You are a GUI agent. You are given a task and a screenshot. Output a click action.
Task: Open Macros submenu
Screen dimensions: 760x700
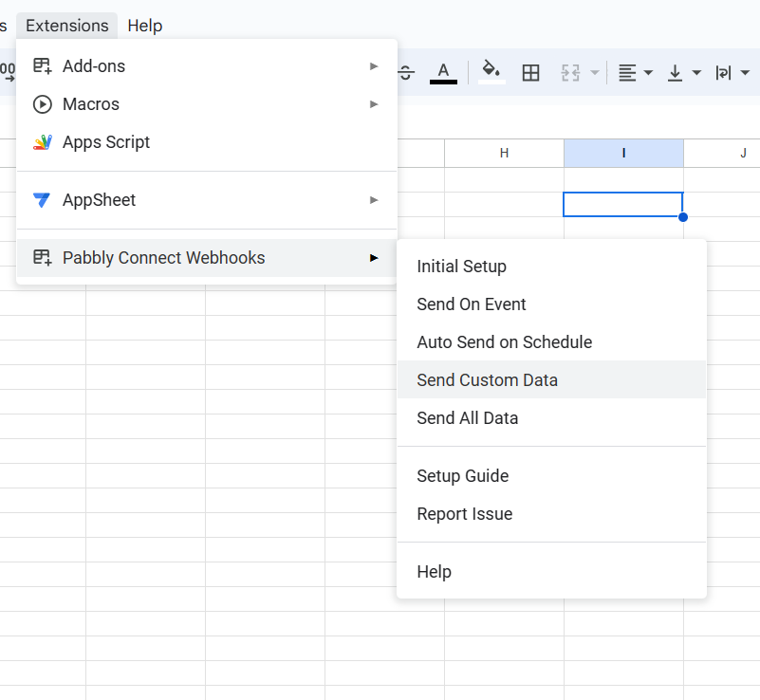(x=207, y=104)
